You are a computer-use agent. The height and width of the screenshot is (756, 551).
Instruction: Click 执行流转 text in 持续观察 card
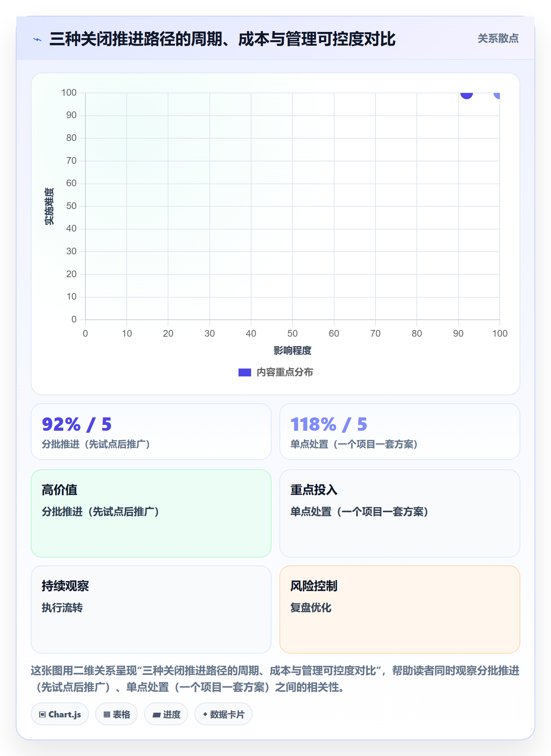click(62, 608)
